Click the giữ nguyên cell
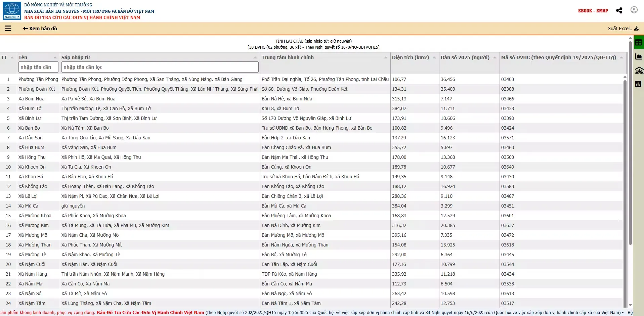The image size is (644, 316). [73, 206]
